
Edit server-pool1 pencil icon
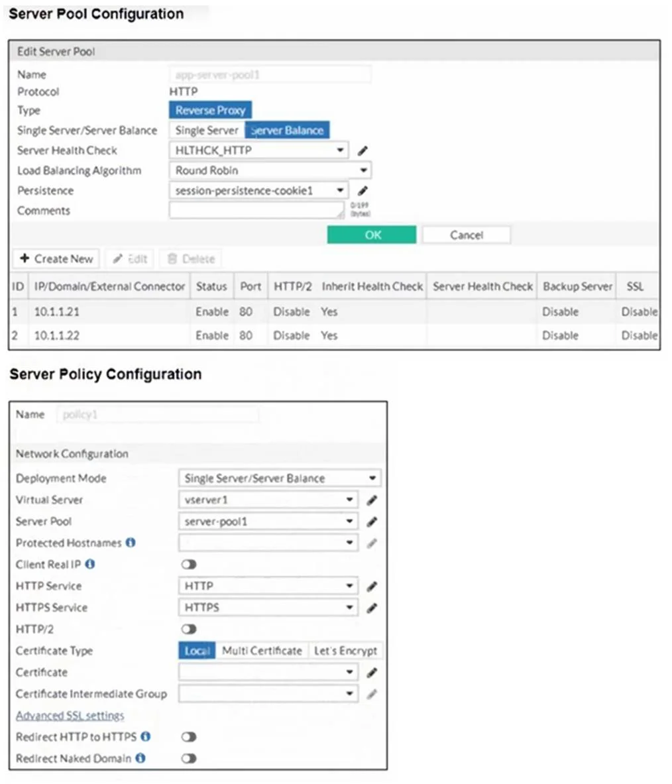(372, 522)
